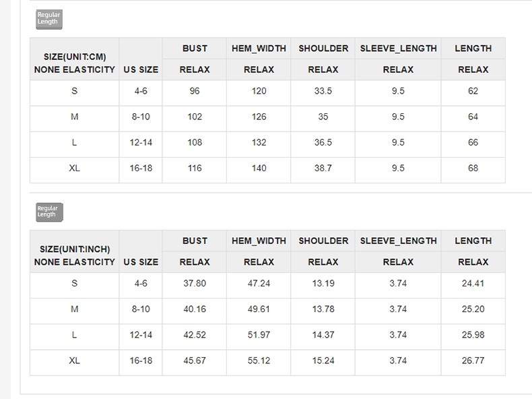Click the SLEEVE_LENGTH header in the CM table

click(x=398, y=49)
